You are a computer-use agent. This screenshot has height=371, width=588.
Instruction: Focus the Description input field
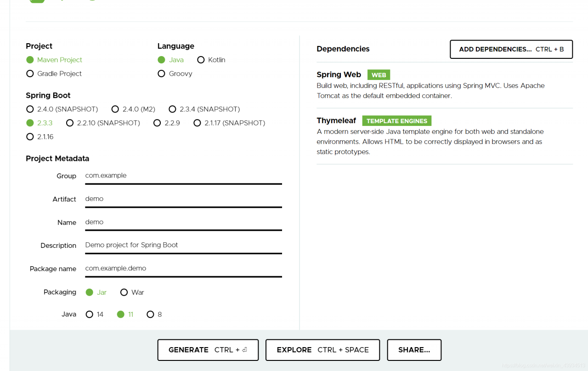point(183,245)
